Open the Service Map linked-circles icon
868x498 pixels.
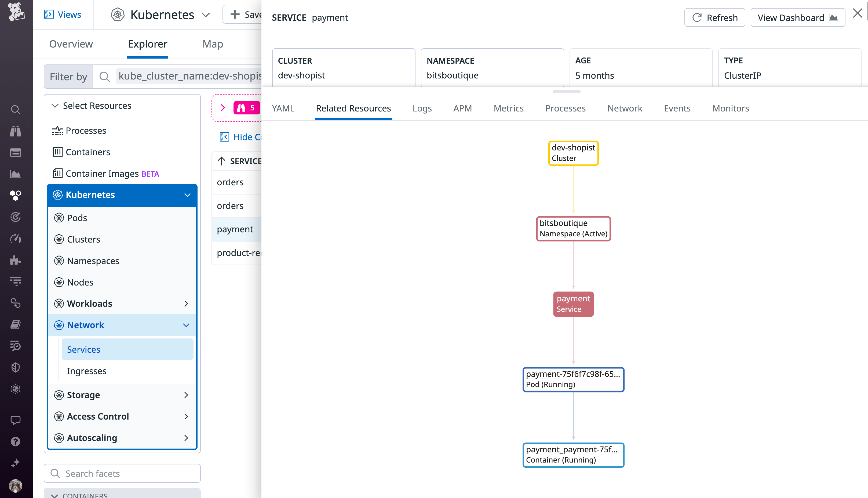[x=16, y=303]
